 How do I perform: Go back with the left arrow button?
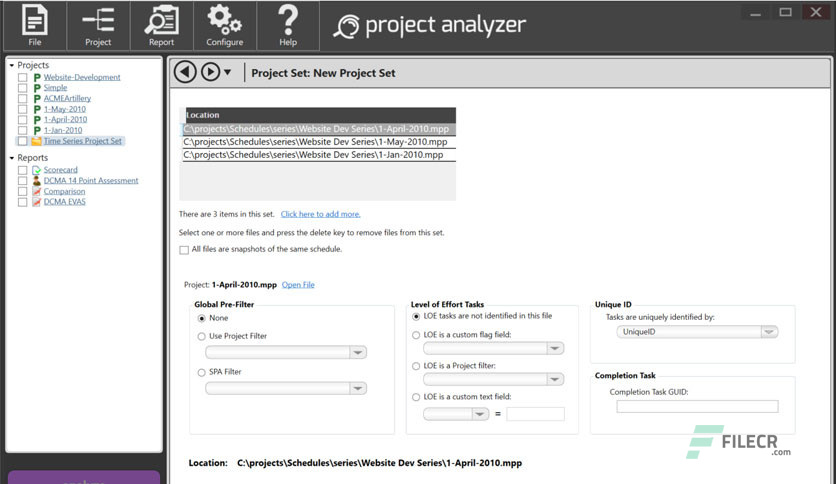pos(185,72)
